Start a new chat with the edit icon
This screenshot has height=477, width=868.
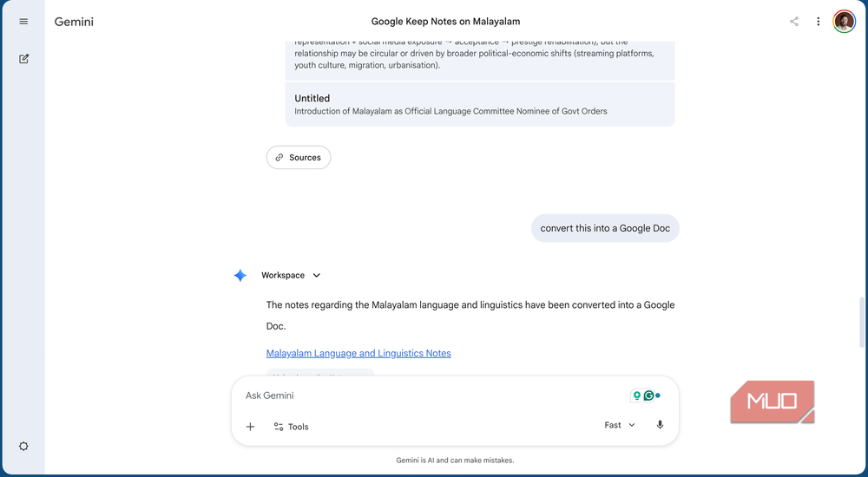click(23, 59)
